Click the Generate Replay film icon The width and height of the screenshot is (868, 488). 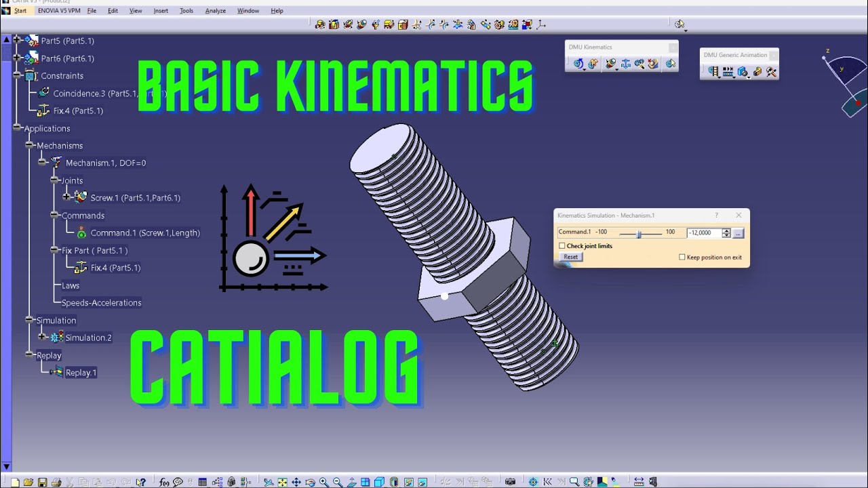coord(713,72)
